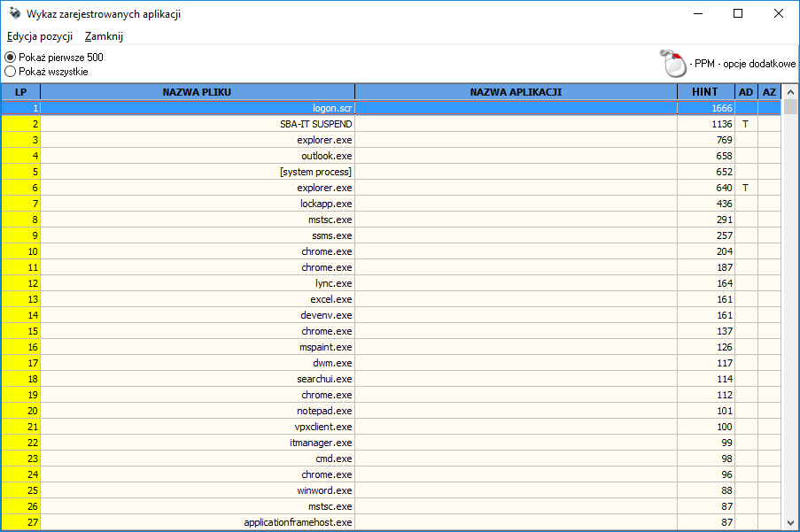Select the logon.scr row
The width and height of the screenshot is (800, 532).
(392, 108)
